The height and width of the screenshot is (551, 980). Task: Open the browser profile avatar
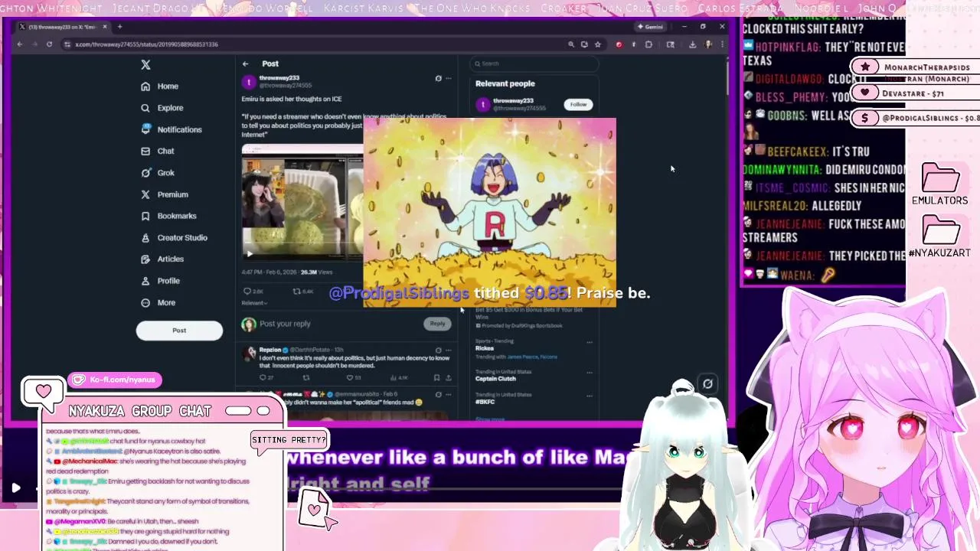click(708, 44)
